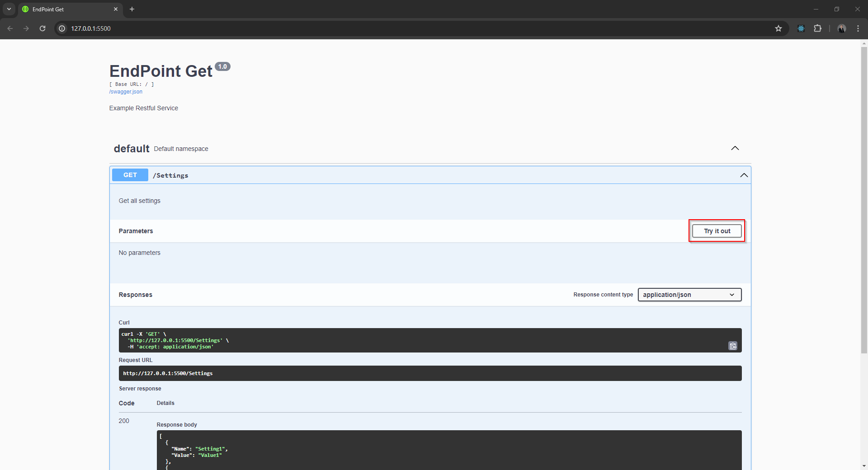View site information icon in address bar
This screenshot has height=470, width=868.
point(62,28)
